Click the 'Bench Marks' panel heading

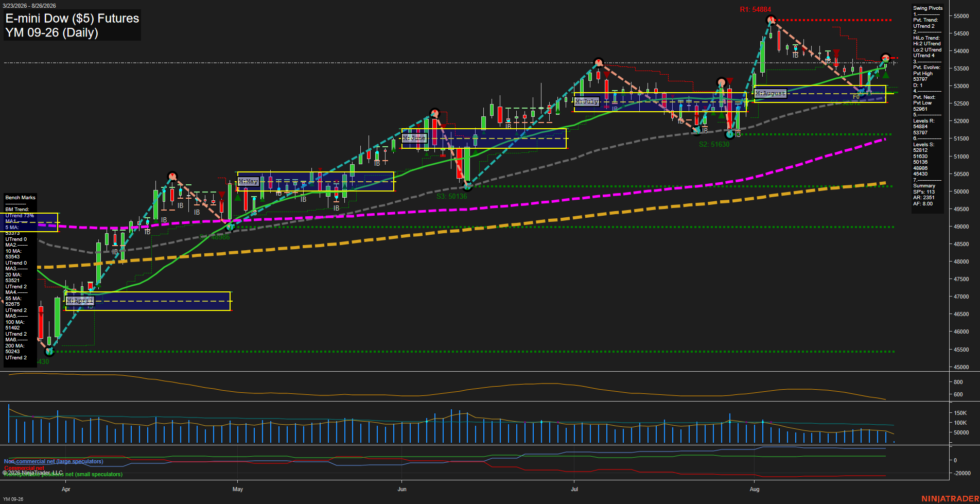(21, 198)
